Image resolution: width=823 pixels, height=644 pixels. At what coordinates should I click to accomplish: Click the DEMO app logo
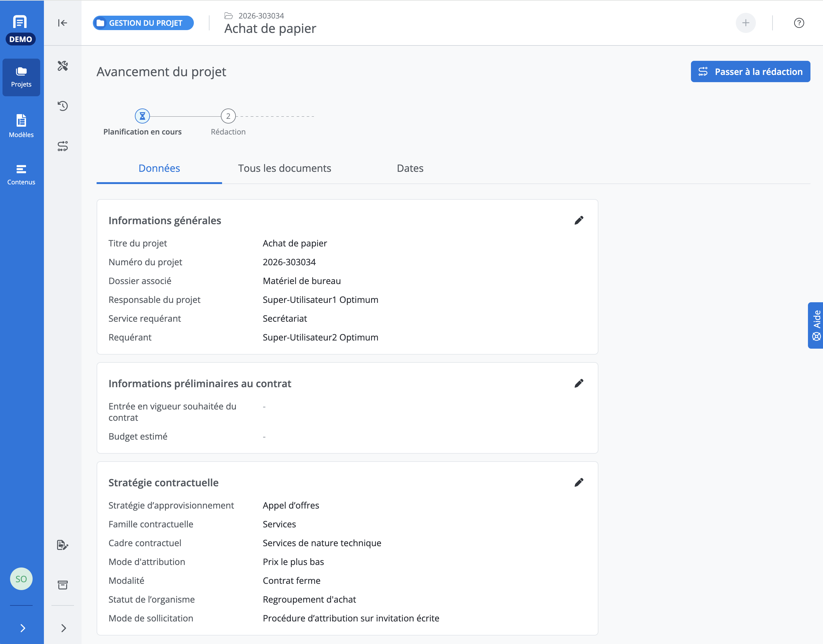coord(21,29)
